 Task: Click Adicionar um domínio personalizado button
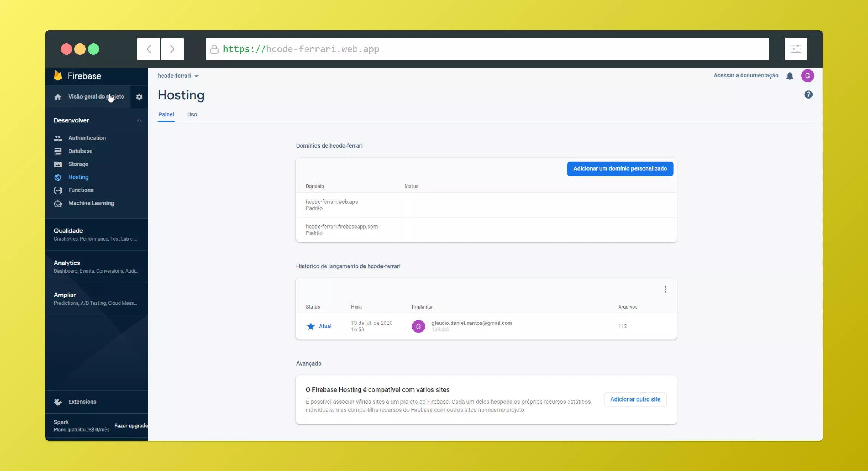[620, 169]
